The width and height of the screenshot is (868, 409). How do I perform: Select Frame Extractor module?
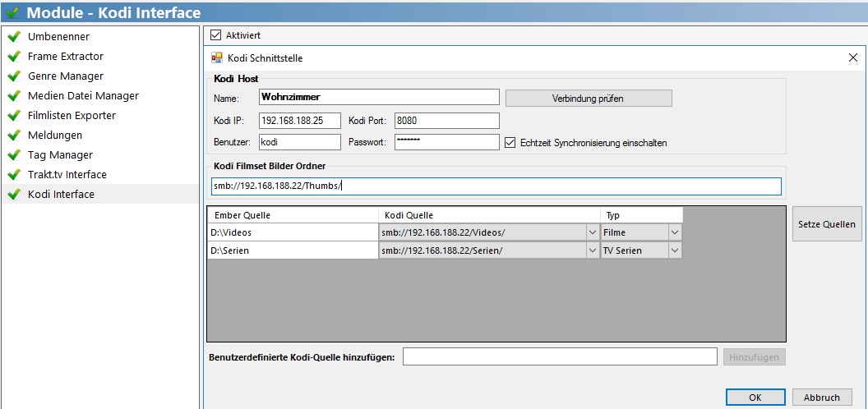[99, 57]
